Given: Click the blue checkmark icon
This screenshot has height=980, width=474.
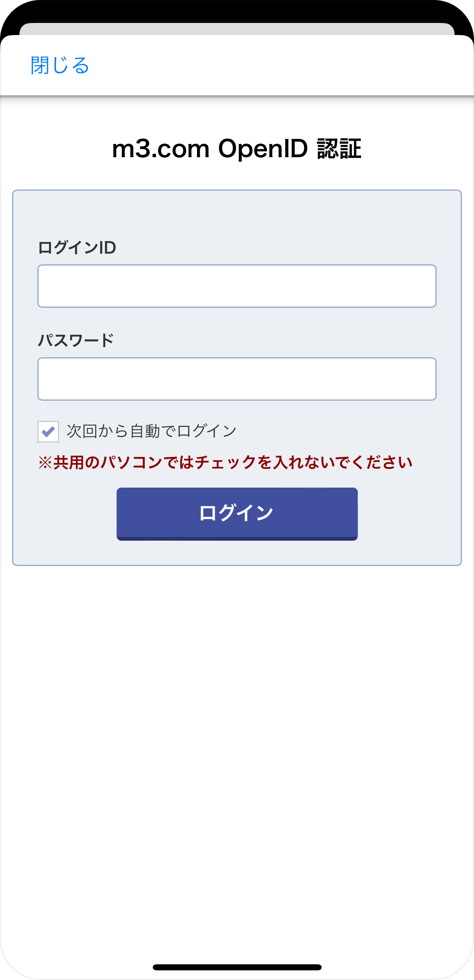Looking at the screenshot, I should (48, 432).
